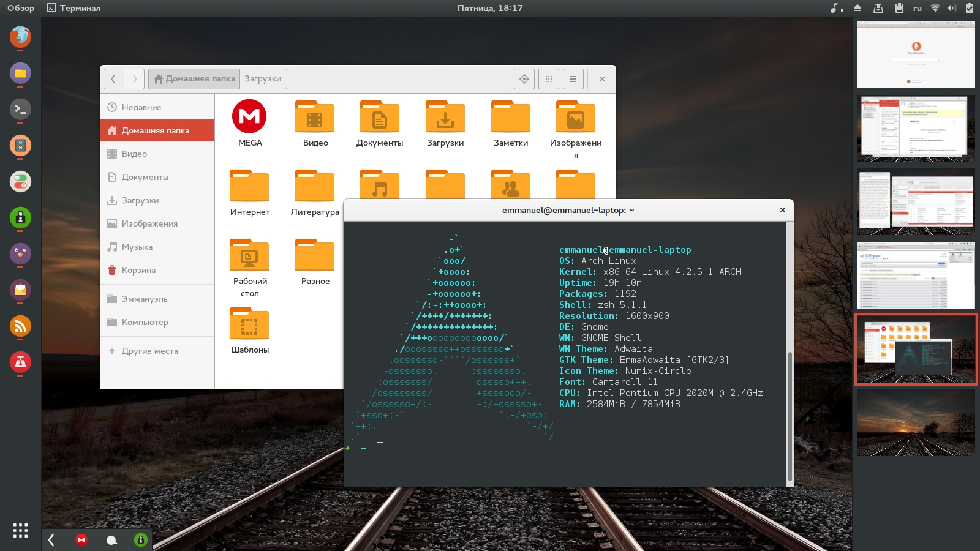Open Эммануэль in the Files sidebar
The height and width of the screenshot is (551, 980).
157,299
